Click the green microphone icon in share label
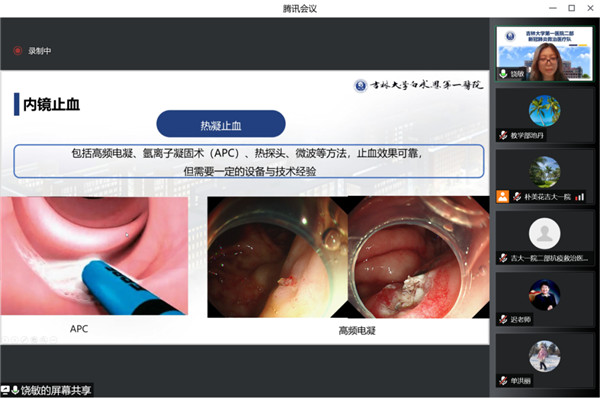The width and height of the screenshot is (600, 398). pyautogui.click(x=15, y=390)
